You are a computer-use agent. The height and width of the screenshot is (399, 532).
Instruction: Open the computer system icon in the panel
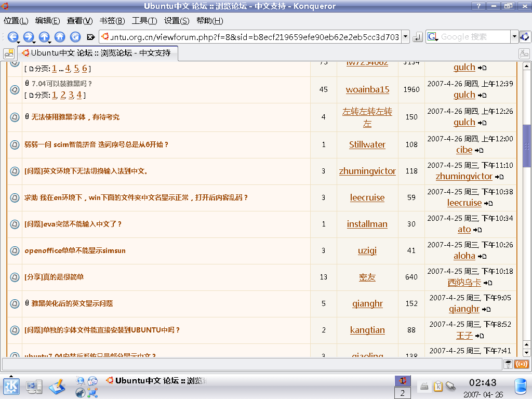(x=34, y=387)
